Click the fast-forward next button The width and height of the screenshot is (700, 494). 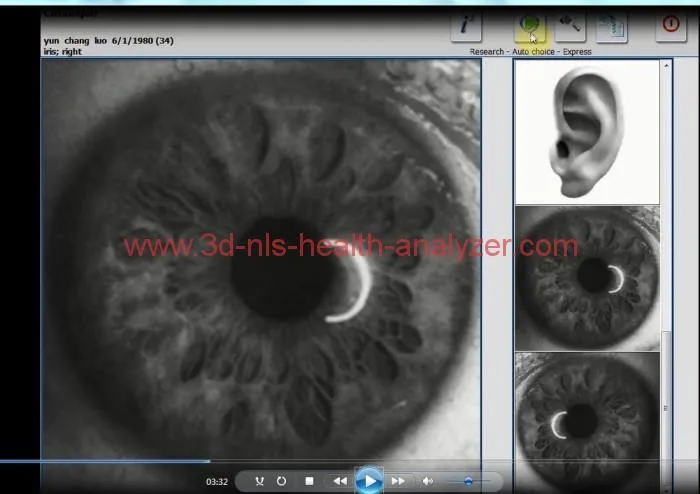coord(398,481)
